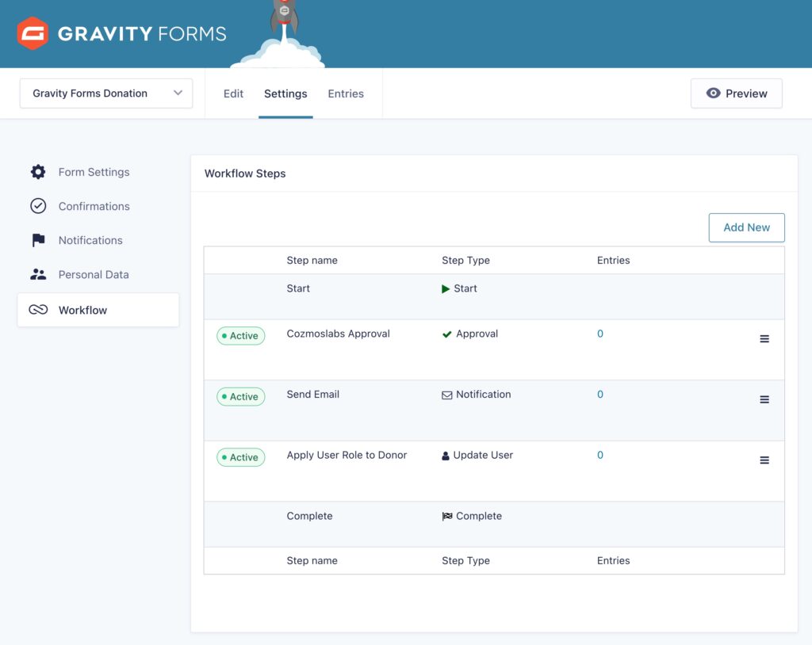This screenshot has height=645, width=812.
Task: Go to Confirmations settings
Action: click(x=94, y=206)
